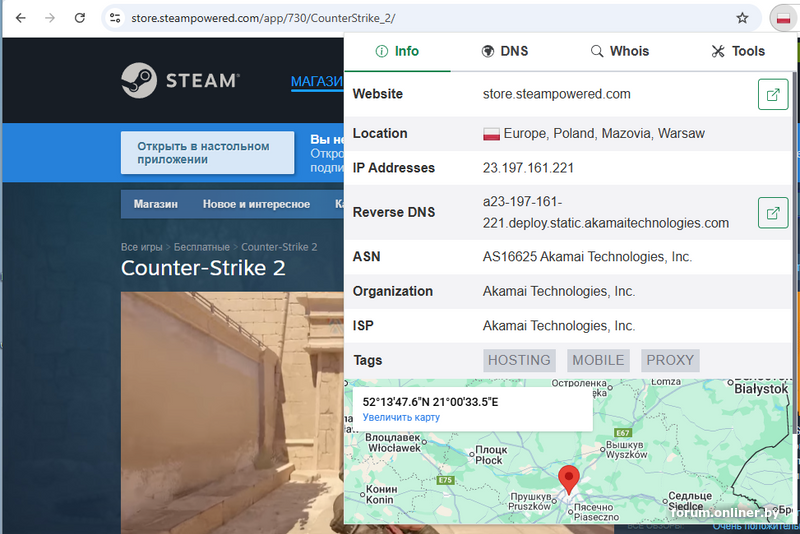Click the red map location pin
The image size is (800, 534).
coord(568,479)
